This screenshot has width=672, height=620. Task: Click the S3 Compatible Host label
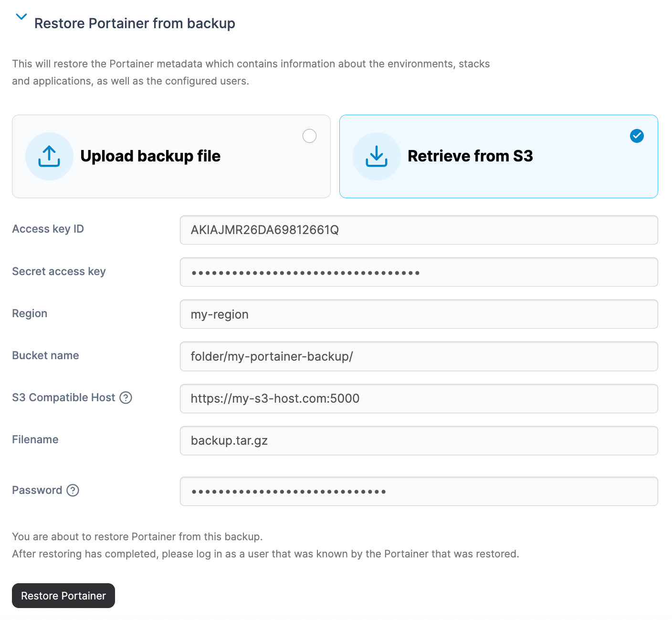pyautogui.click(x=63, y=397)
